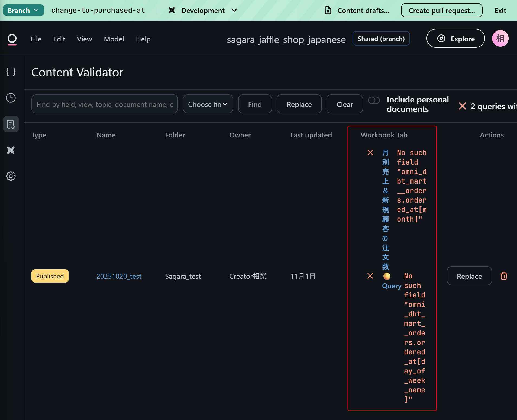Click the Query tab link with error
Viewport: 517px width, 420px height.
point(392,286)
